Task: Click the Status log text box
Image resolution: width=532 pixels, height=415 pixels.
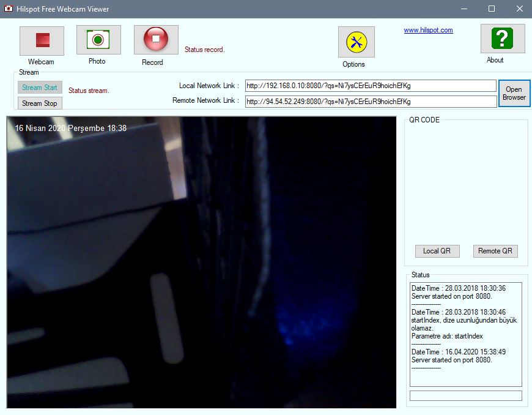Action: (465, 334)
